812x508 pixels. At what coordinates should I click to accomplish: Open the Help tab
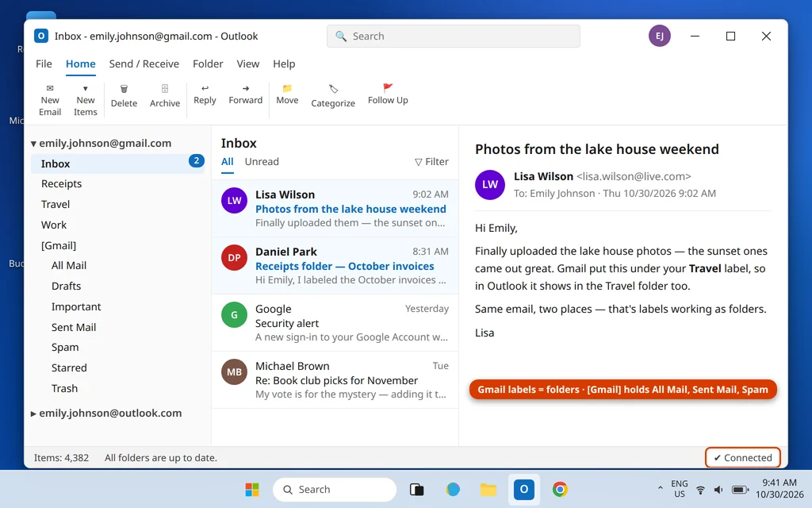(x=284, y=63)
